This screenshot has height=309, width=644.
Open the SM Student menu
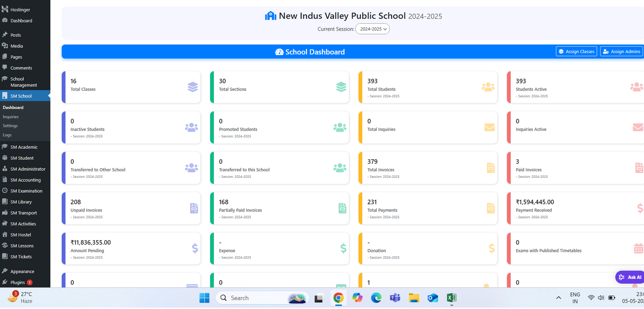[25, 158]
